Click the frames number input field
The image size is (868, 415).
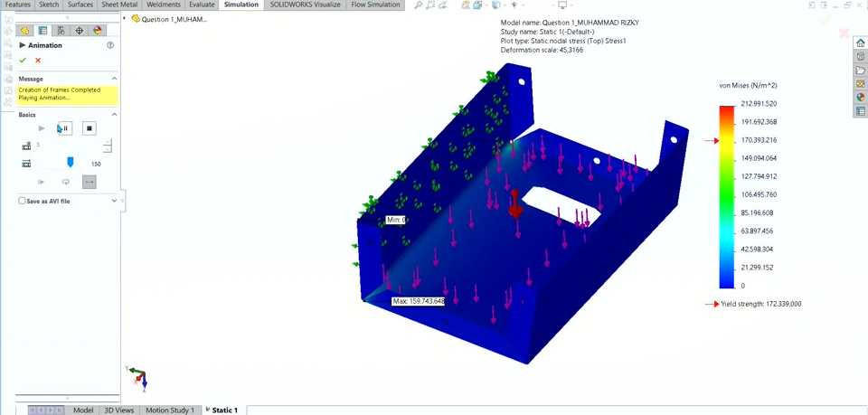click(68, 145)
